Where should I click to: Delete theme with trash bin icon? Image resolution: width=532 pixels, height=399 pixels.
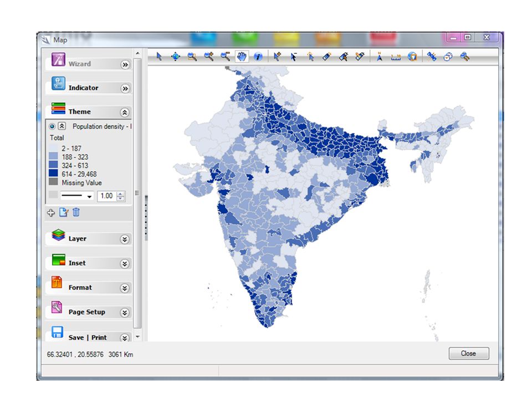(76, 212)
